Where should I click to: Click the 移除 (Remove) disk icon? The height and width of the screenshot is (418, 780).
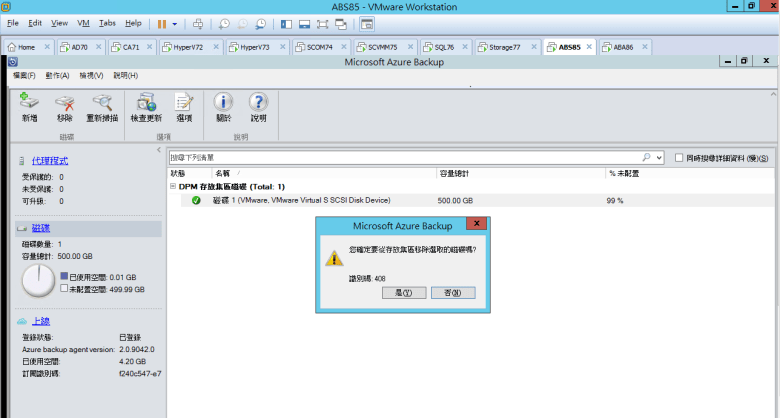(65, 103)
